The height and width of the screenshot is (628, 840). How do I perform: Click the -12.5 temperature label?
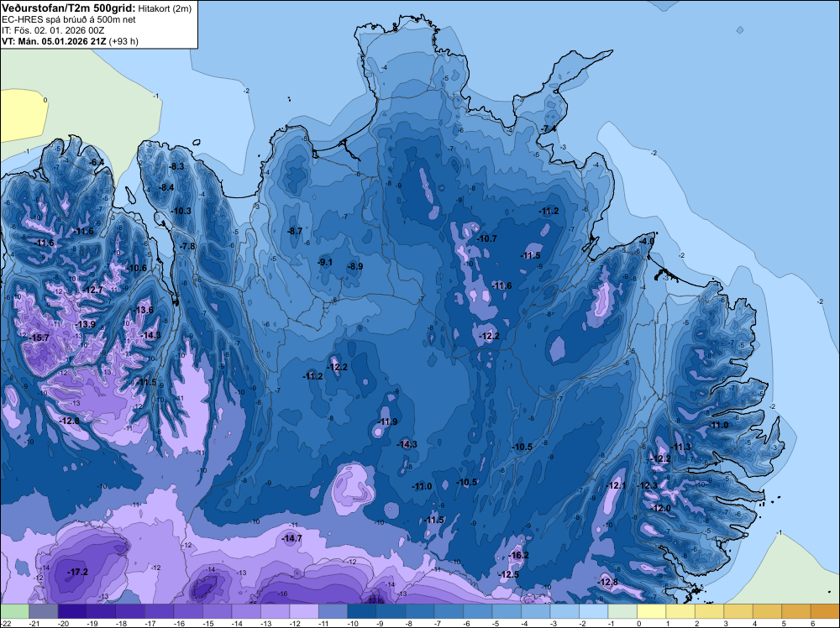(x=508, y=574)
